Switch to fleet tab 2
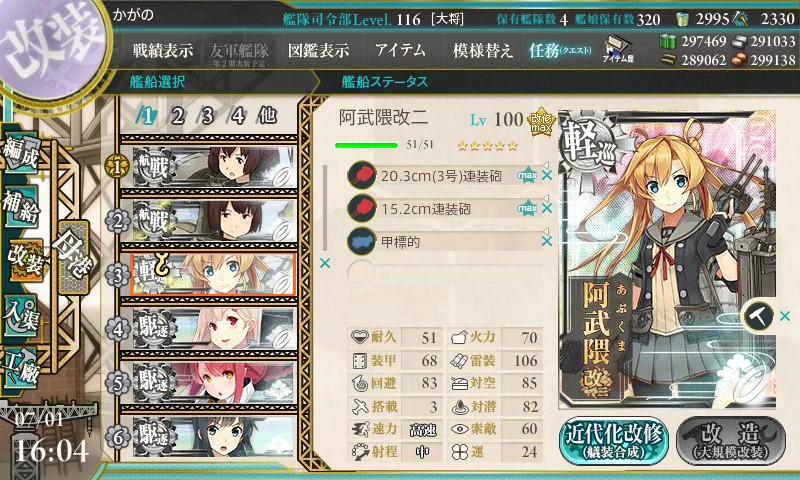Viewport: 800px width, 480px height. pyautogui.click(x=178, y=116)
